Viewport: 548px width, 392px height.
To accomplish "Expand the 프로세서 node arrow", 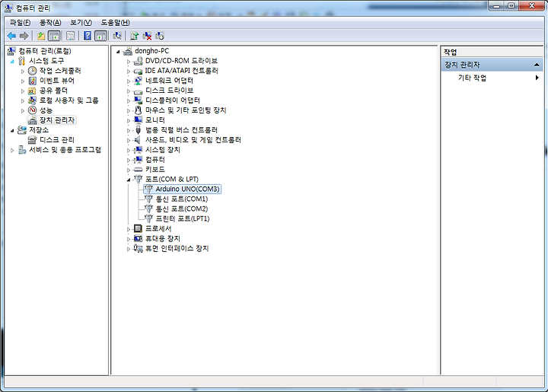I will 129,229.
